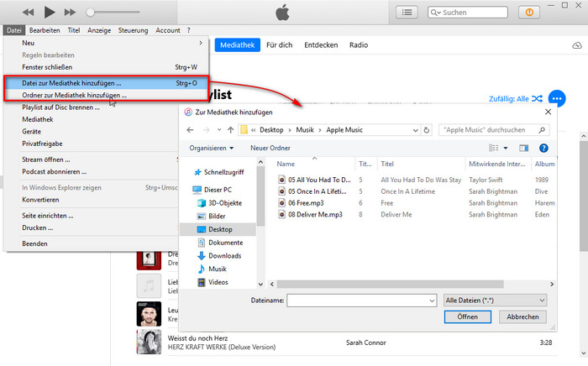
Task: Expand the Neu submenu
Action: 106,43
